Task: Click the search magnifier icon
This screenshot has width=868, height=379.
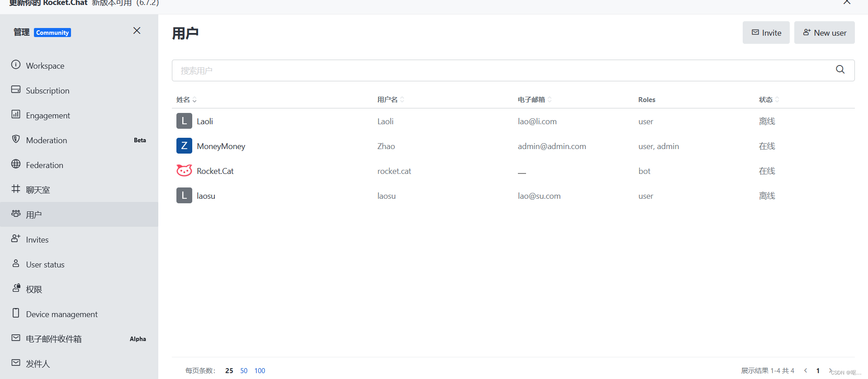Action: (x=840, y=70)
